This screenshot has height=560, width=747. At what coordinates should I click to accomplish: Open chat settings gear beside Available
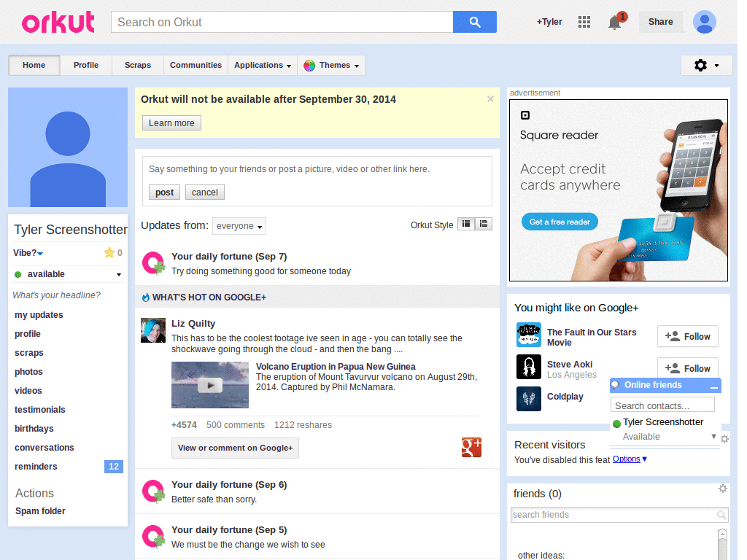pyautogui.click(x=724, y=438)
